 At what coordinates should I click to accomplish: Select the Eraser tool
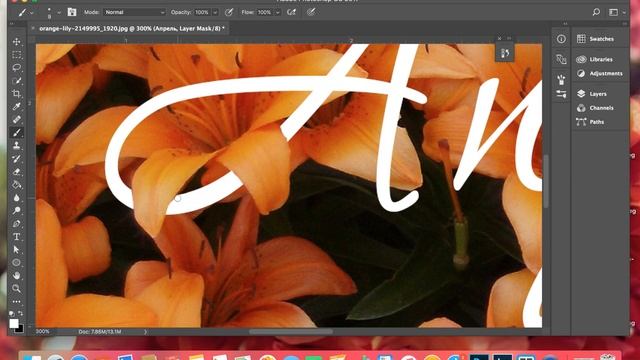[x=16, y=172]
